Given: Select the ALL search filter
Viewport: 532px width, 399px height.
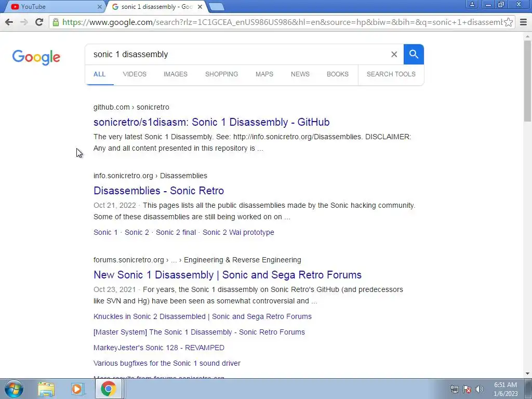Looking at the screenshot, I should (99, 74).
